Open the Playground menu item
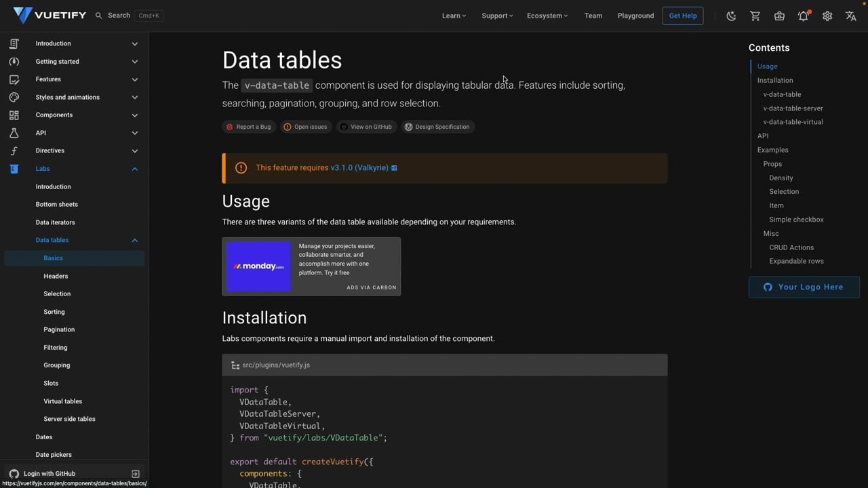Viewport: 868px width, 488px height. [635, 16]
